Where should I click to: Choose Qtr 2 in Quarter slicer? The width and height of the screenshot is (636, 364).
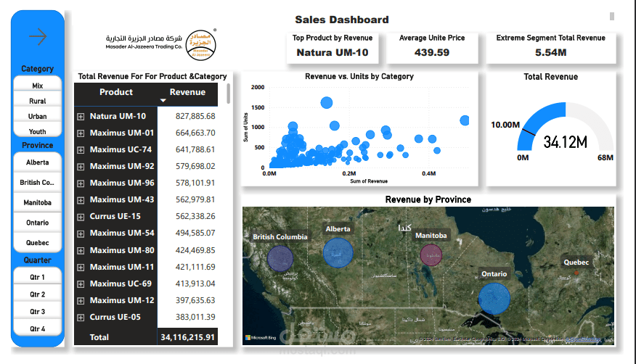point(37,294)
